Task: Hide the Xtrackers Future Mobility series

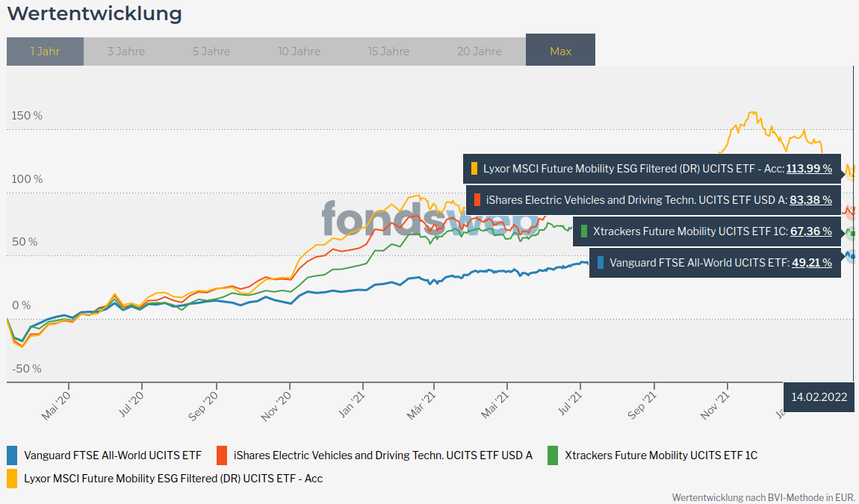Action: pyautogui.click(x=660, y=455)
